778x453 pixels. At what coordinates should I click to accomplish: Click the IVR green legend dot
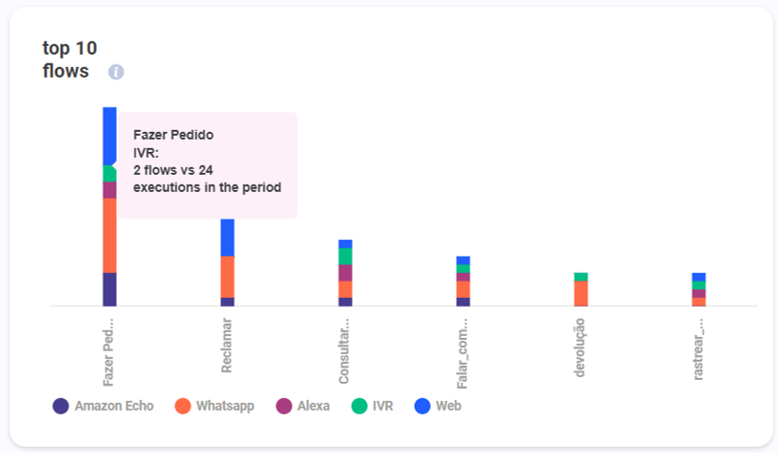click(x=358, y=406)
